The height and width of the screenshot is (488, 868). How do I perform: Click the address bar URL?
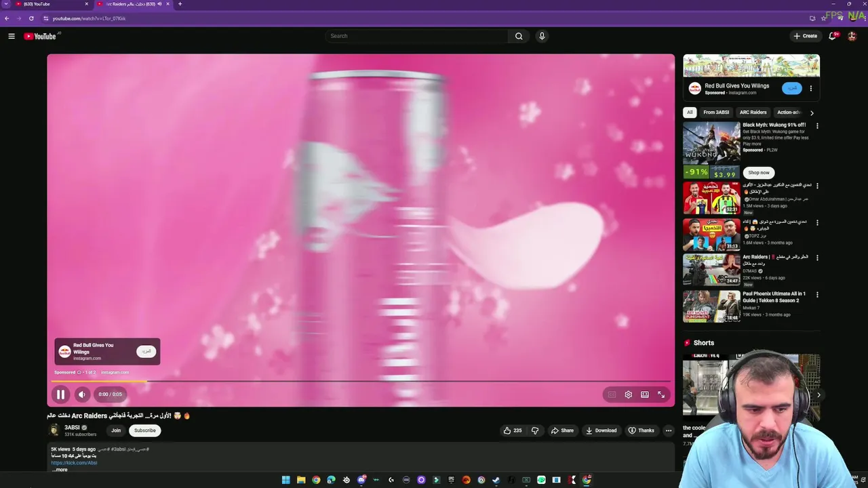pos(89,18)
